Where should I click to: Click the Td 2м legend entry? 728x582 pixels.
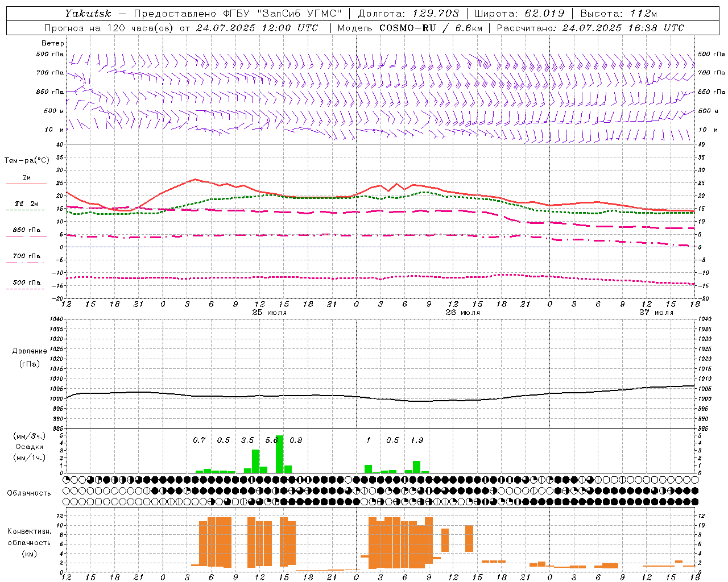[26, 203]
